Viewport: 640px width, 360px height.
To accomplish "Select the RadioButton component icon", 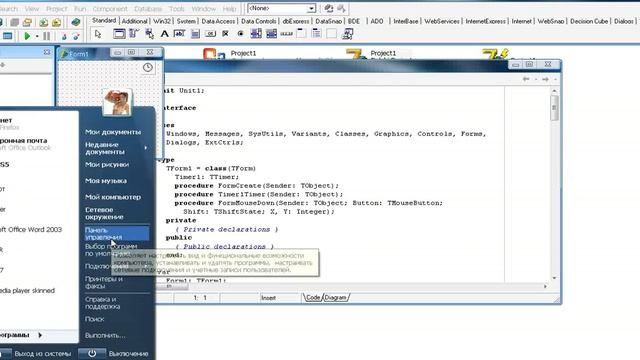I will [x=240, y=34].
